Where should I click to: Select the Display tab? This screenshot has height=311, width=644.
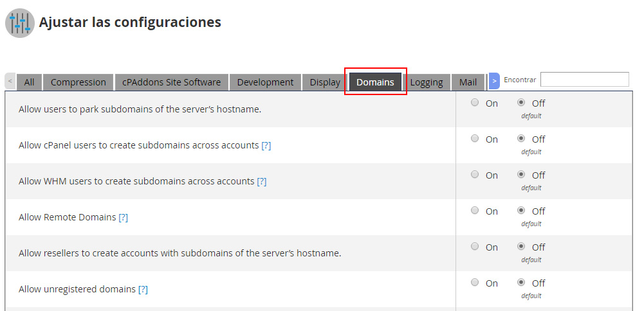click(x=325, y=82)
